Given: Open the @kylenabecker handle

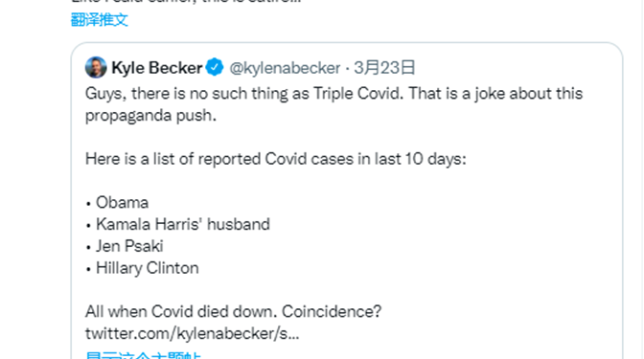Looking at the screenshot, I should [x=285, y=68].
